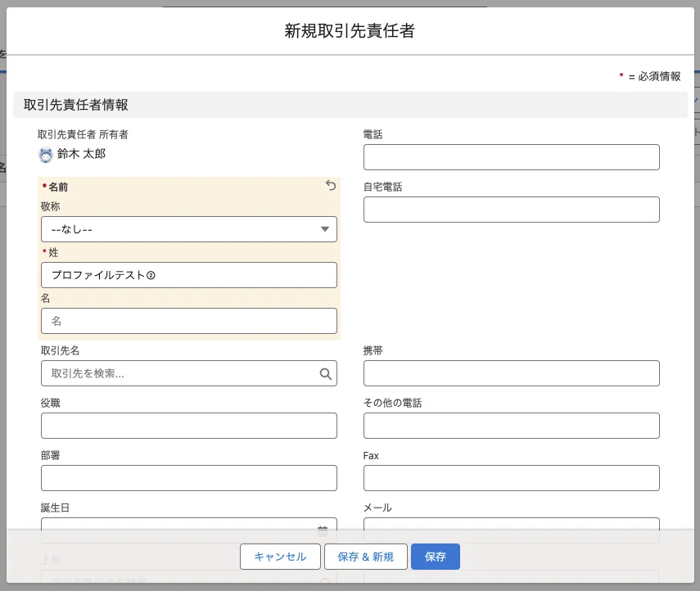Image resolution: width=700 pixels, height=591 pixels.
Task: Click the その他の電話 input field
Action: pos(511,426)
